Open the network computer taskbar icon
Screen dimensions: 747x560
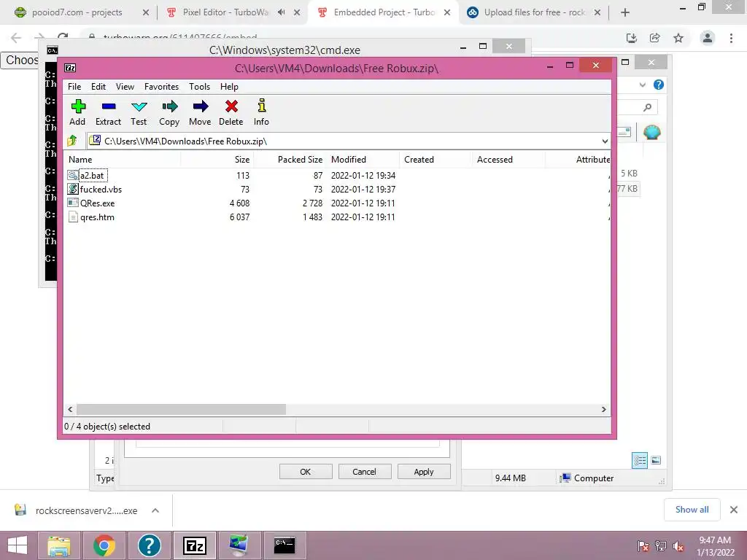pyautogui.click(x=239, y=545)
